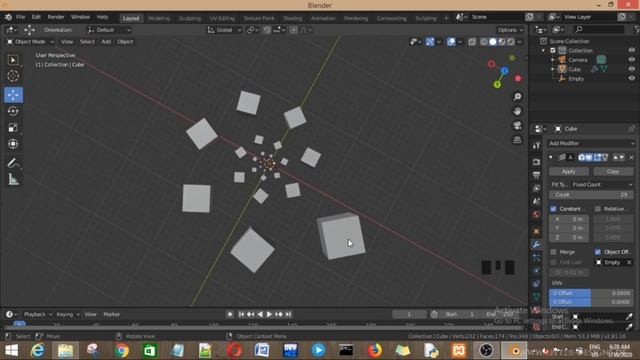Image resolution: width=640 pixels, height=360 pixels.
Task: Select the Measure tool
Action: pyautogui.click(x=13, y=180)
